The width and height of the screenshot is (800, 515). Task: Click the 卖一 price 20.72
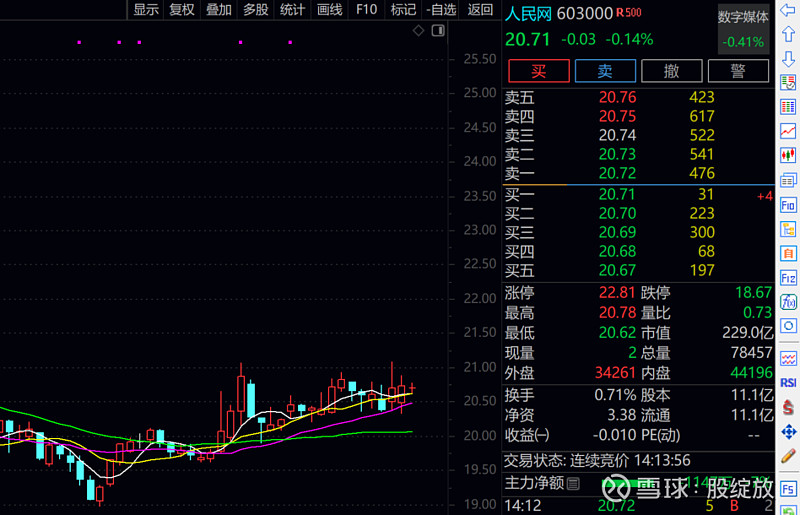617,173
